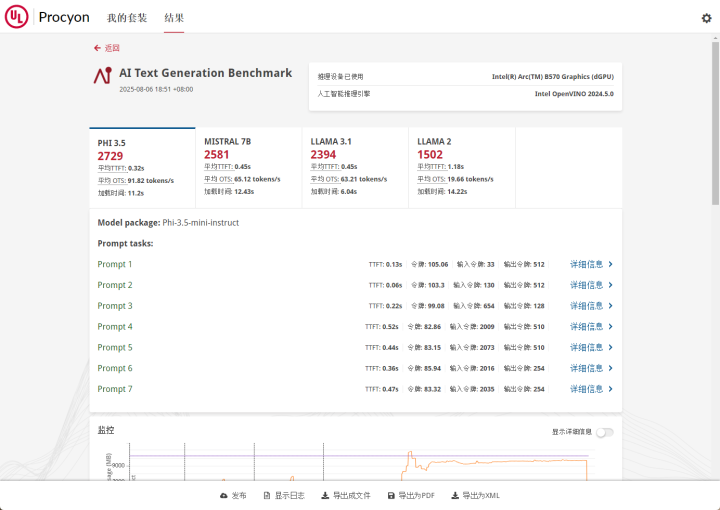Click the PHI 3.5 score 2729
The height and width of the screenshot is (510, 720).
click(110, 156)
